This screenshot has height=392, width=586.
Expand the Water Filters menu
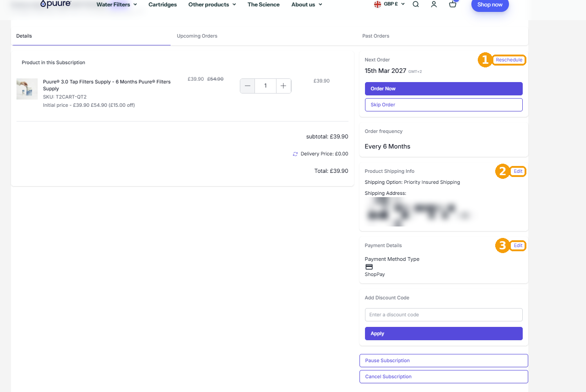[x=116, y=5]
